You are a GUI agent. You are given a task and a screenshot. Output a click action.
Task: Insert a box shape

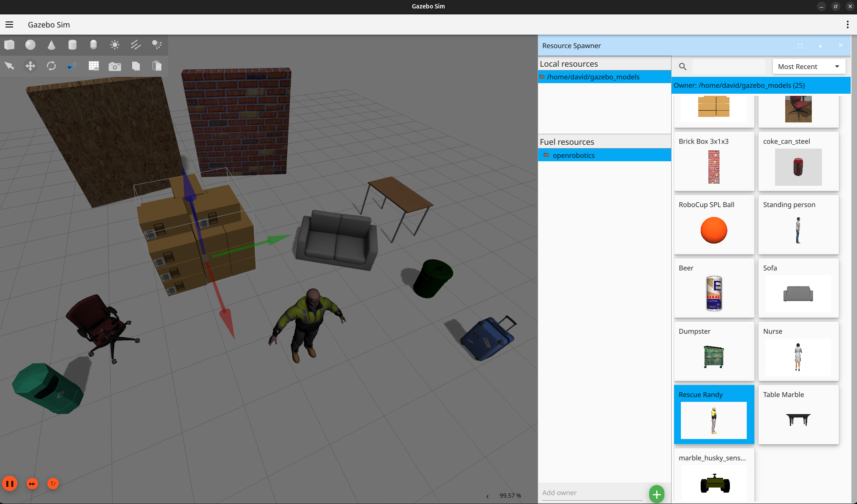point(9,45)
